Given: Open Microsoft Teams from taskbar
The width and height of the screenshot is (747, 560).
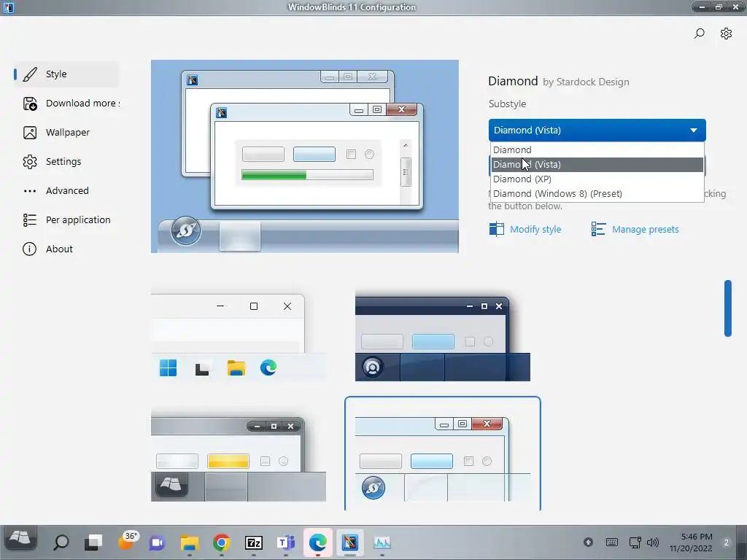Looking at the screenshot, I should (286, 542).
